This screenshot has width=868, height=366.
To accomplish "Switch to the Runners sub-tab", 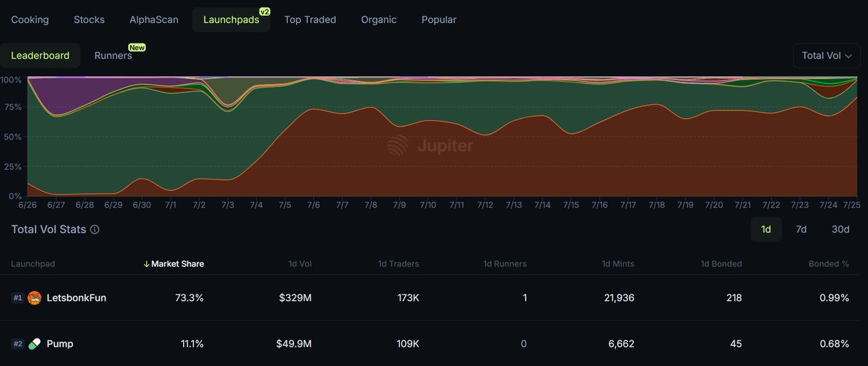I will pyautogui.click(x=113, y=55).
